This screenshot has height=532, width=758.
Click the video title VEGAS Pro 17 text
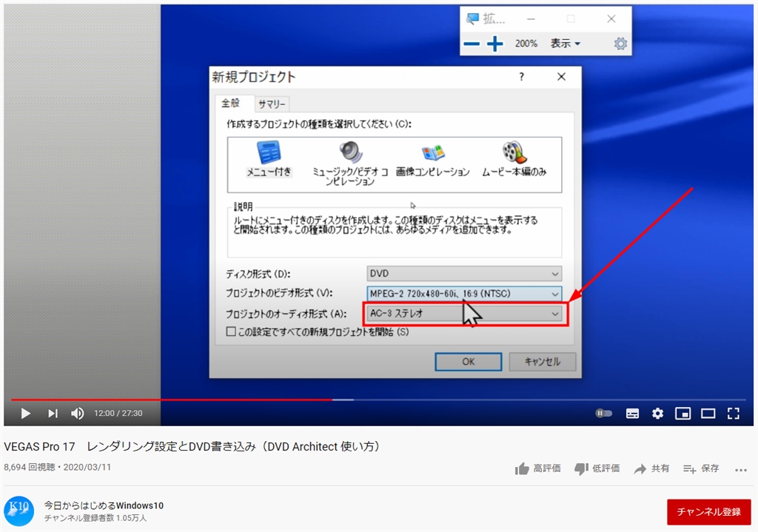coord(192,446)
